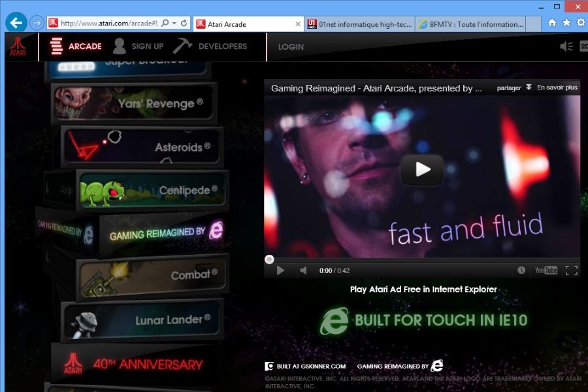
Task: Open Favorites star icon
Action: [x=566, y=23]
